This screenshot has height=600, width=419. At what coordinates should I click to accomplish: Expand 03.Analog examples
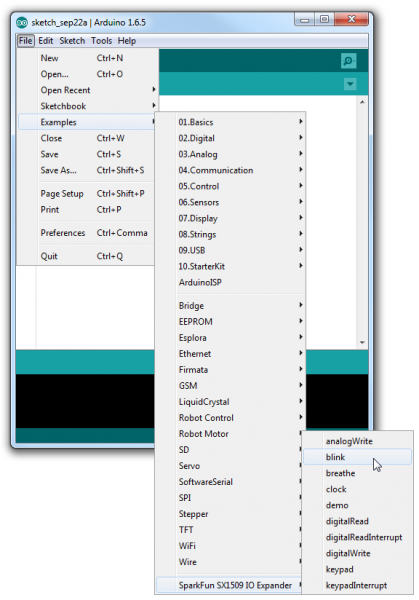pos(230,155)
